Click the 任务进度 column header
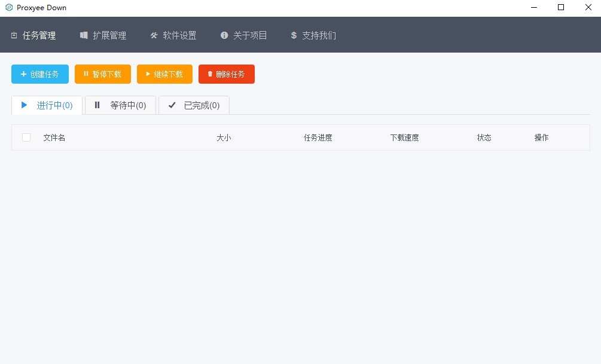The image size is (601, 364). (318, 137)
